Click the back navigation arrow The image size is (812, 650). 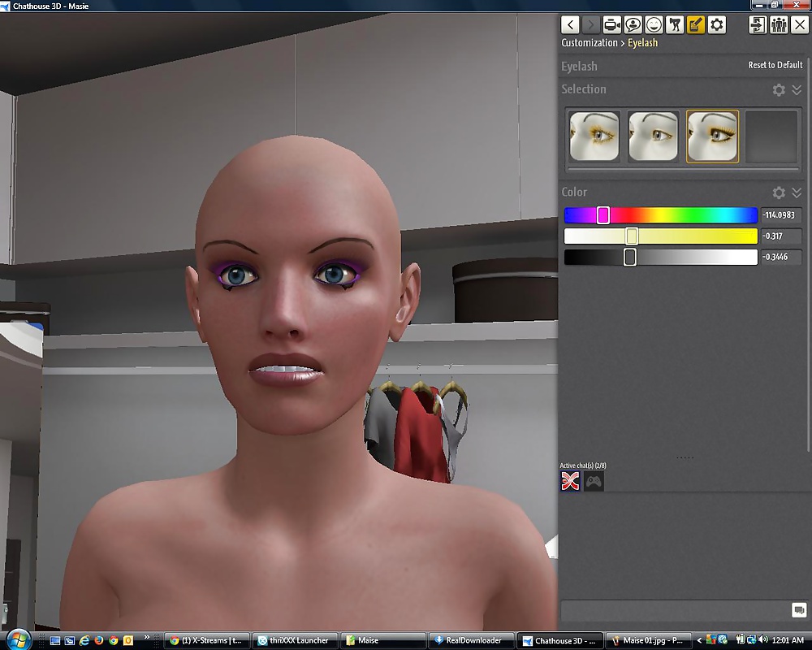(x=571, y=25)
